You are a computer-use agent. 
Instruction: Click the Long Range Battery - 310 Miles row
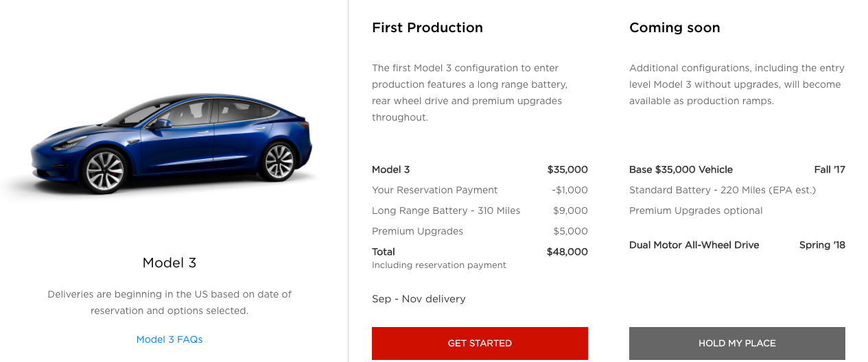(446, 210)
